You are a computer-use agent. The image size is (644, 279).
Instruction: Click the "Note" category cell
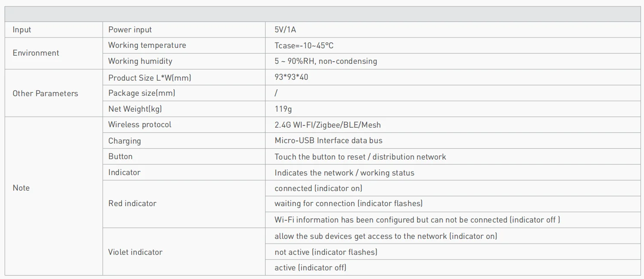21,188
